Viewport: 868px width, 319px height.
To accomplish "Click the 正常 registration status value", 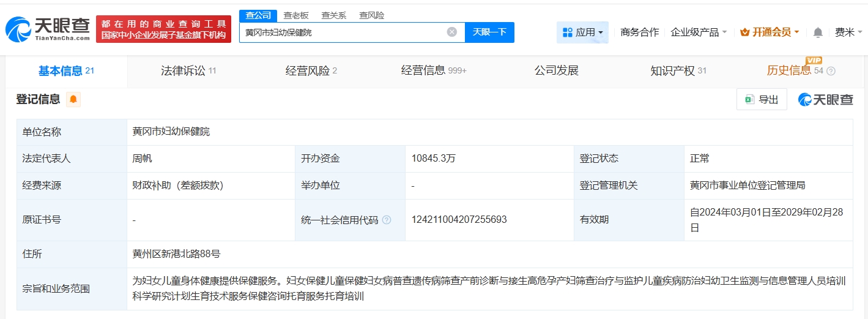I will coord(700,159).
